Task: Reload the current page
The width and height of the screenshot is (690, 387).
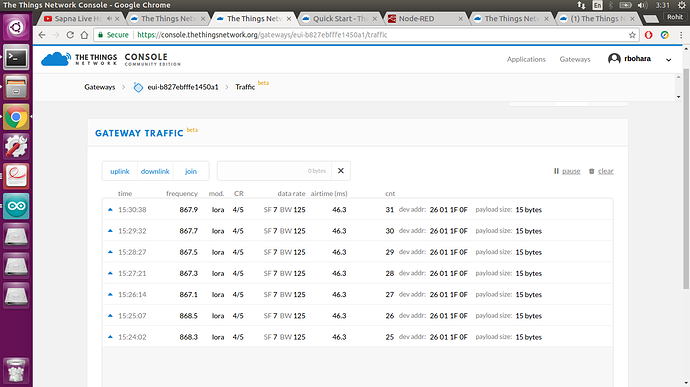Action: click(70, 35)
